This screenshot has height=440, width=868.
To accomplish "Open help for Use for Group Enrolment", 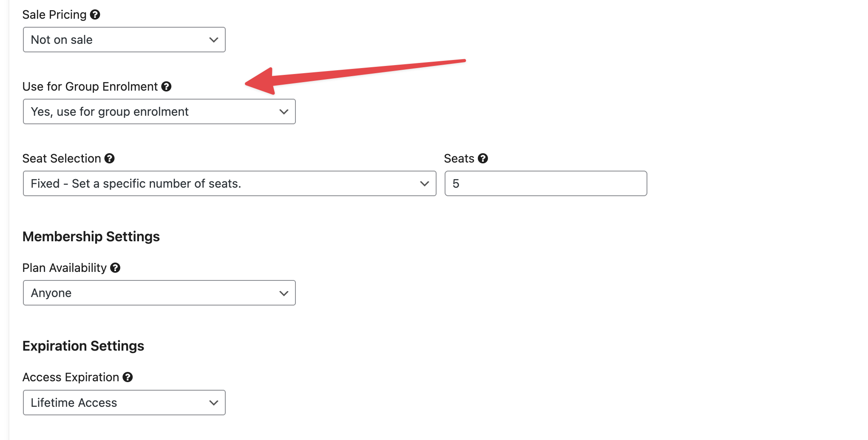I will coord(166,86).
